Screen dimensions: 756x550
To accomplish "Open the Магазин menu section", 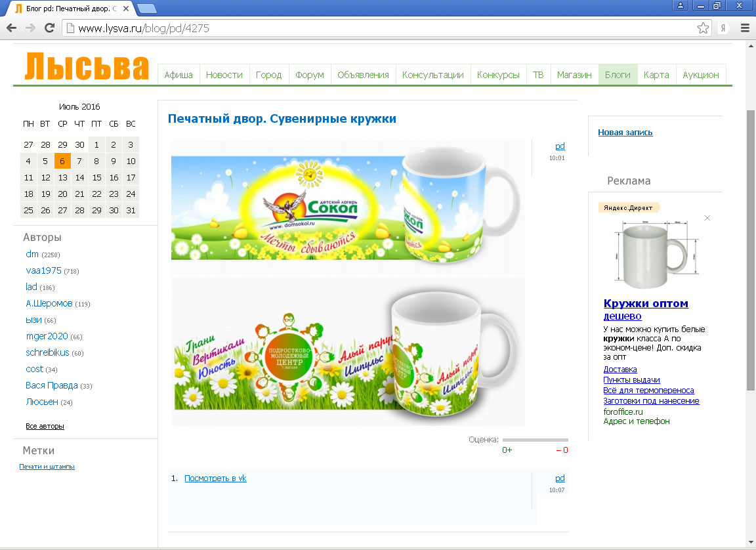I will pos(574,75).
